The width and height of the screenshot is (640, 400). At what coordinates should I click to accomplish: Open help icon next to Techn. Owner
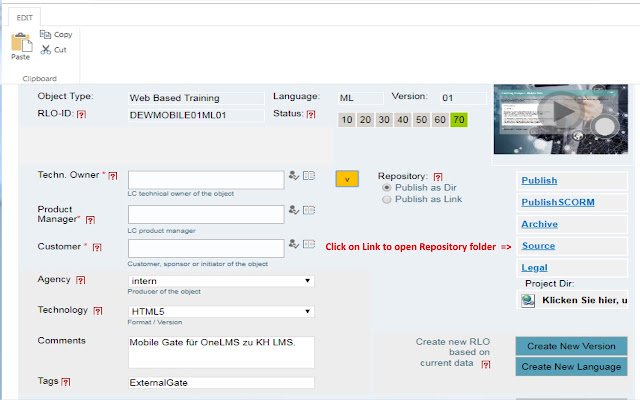pyautogui.click(x=113, y=176)
